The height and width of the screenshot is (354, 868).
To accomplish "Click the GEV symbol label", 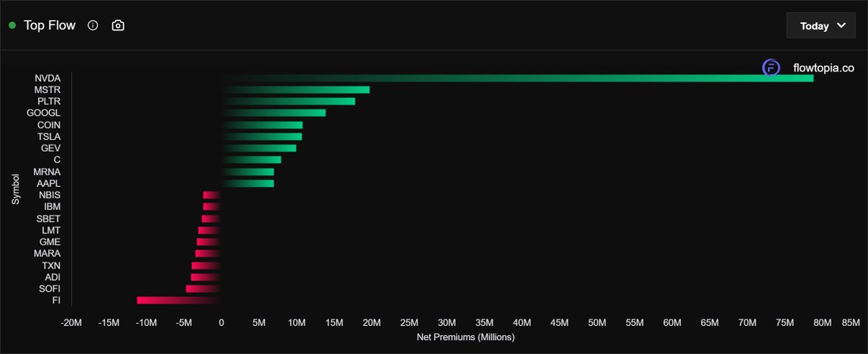I will (51, 148).
